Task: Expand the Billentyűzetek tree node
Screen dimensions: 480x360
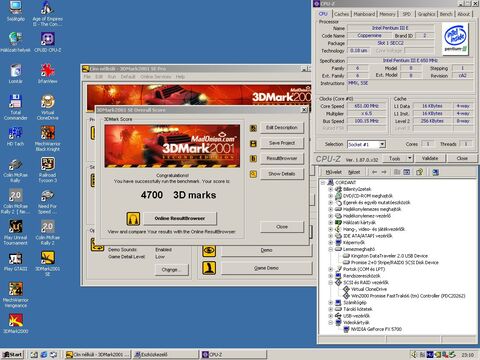Action: [331, 189]
